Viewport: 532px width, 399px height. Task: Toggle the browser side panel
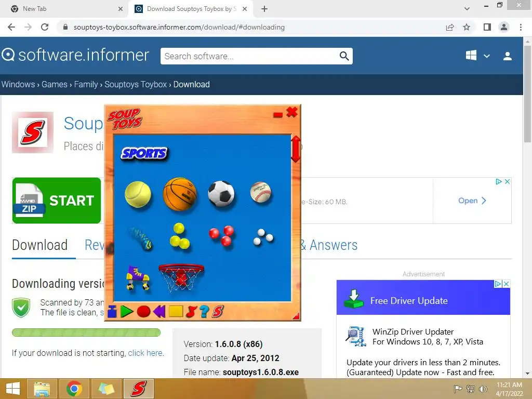tap(487, 27)
